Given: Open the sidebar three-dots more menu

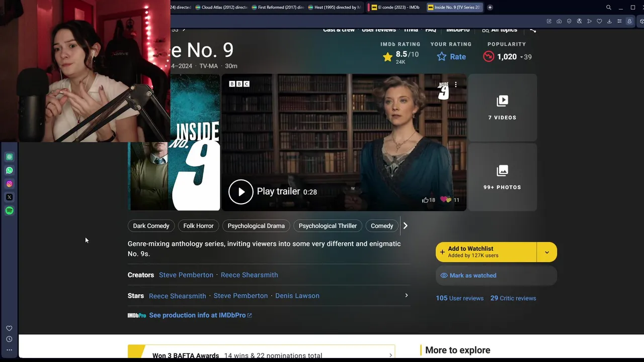Looking at the screenshot, I should 9,350.
